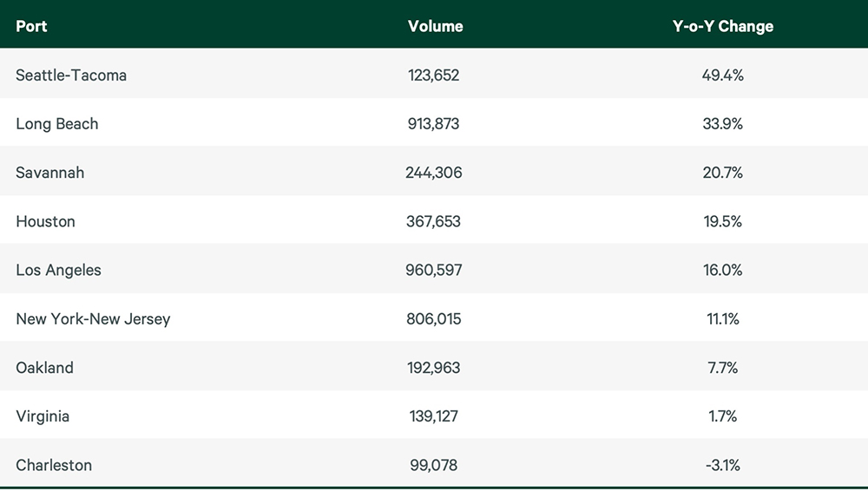Screen dimensions: 868x491
Task: Click the 806,015 volume cell
Action: (434, 319)
